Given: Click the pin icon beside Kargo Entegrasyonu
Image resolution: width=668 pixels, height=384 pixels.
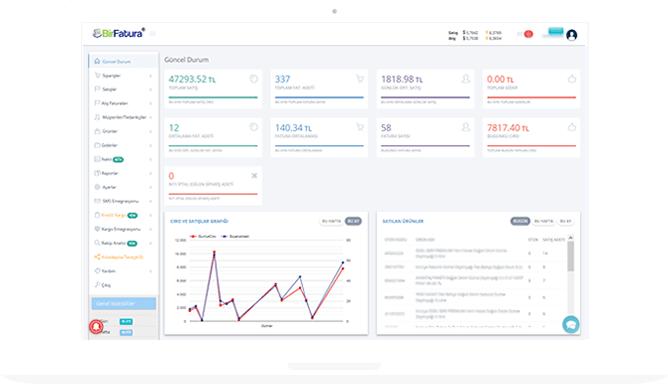Looking at the screenshot, I should [x=97, y=229].
